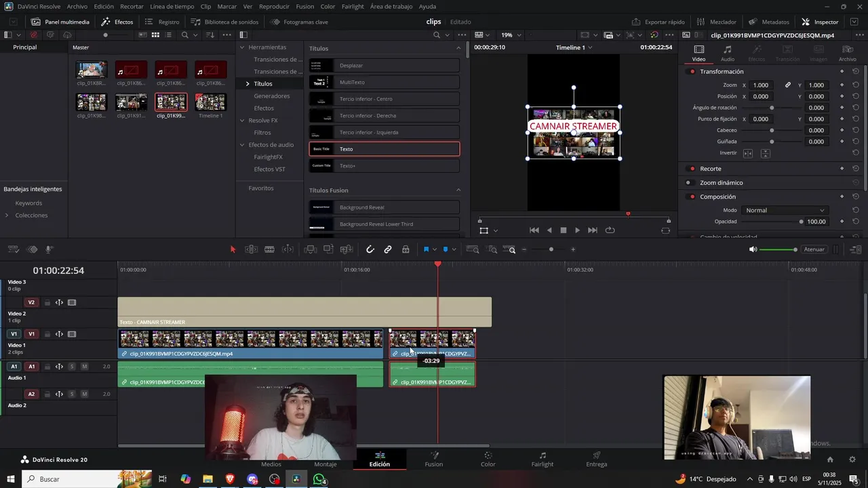The width and height of the screenshot is (868, 488).
Task: Open the Línea de tiempo menu
Action: point(172,6)
